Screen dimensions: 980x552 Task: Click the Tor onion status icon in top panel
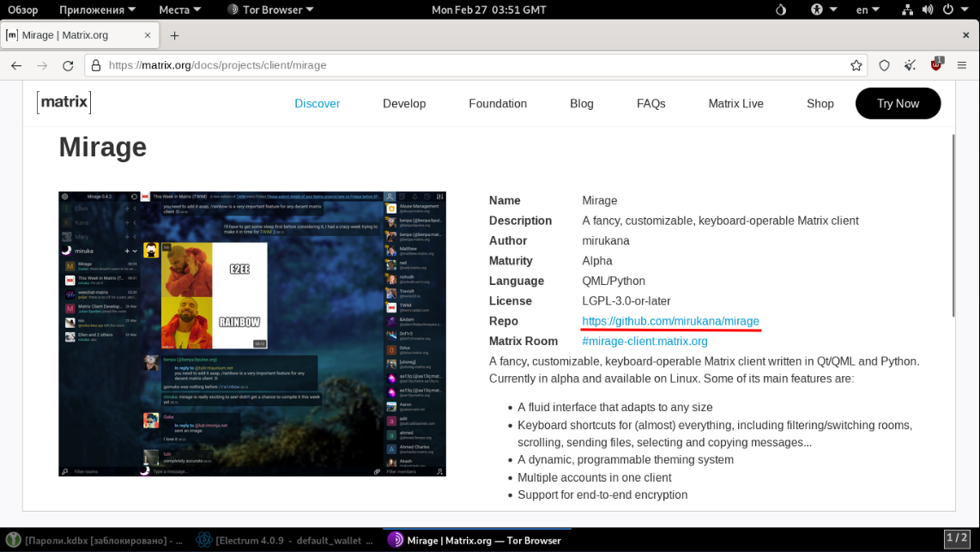click(x=780, y=9)
